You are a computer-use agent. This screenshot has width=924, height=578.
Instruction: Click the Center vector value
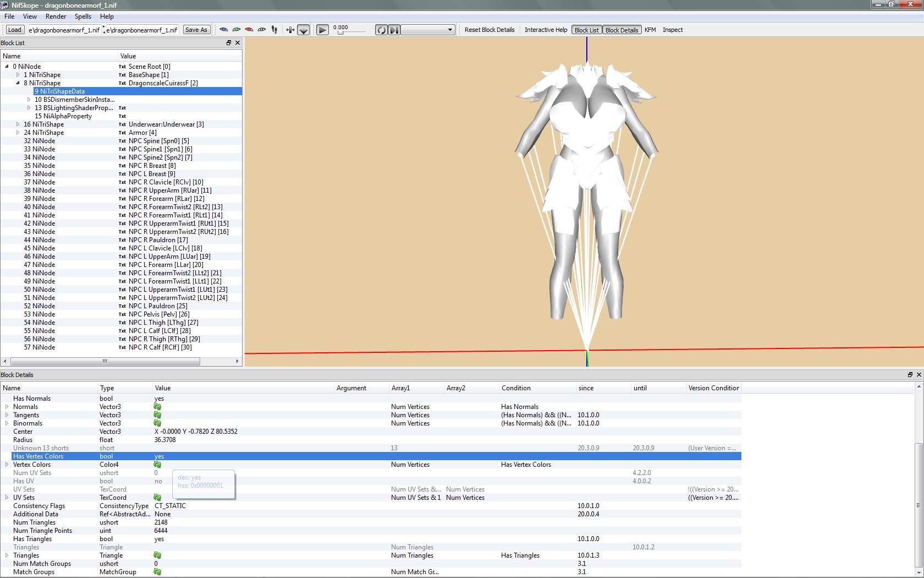[196, 432]
